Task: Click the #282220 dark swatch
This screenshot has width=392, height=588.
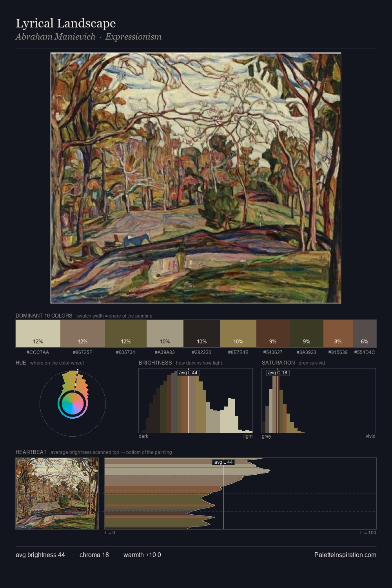Action: click(202, 334)
